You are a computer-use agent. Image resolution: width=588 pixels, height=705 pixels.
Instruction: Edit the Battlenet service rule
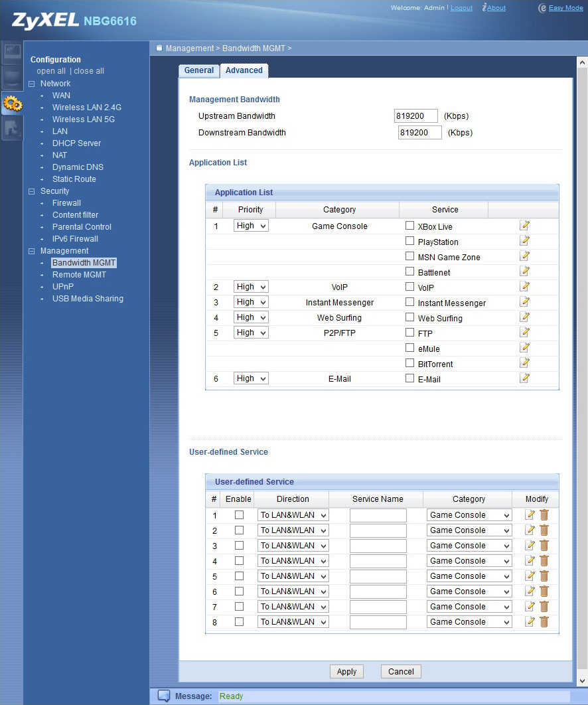[524, 272]
